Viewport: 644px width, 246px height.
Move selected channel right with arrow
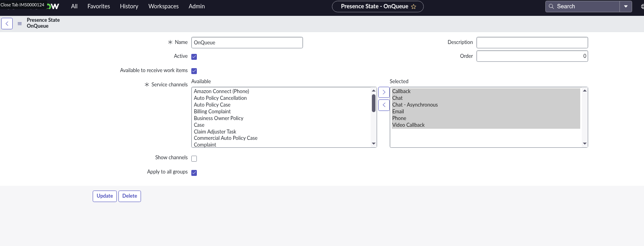tap(384, 92)
